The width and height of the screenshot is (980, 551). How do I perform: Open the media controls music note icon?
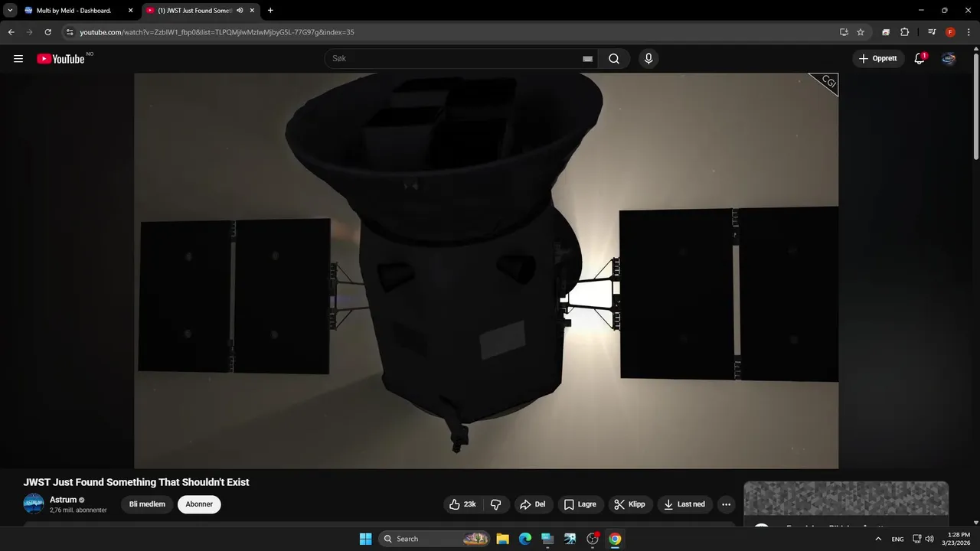pos(932,32)
